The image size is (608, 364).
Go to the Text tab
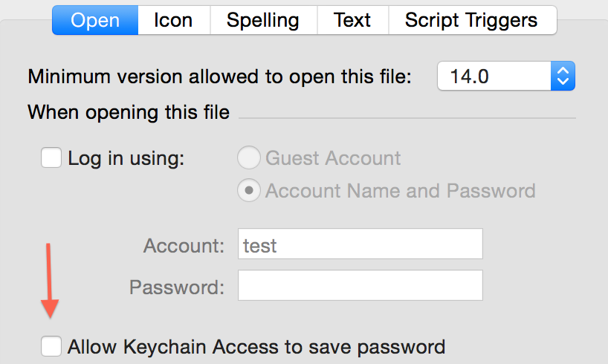point(353,20)
